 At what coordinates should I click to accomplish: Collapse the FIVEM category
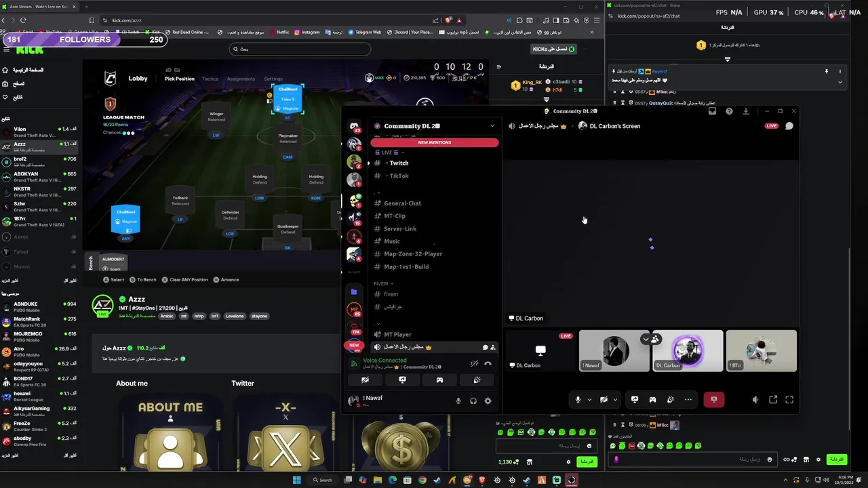click(x=383, y=283)
